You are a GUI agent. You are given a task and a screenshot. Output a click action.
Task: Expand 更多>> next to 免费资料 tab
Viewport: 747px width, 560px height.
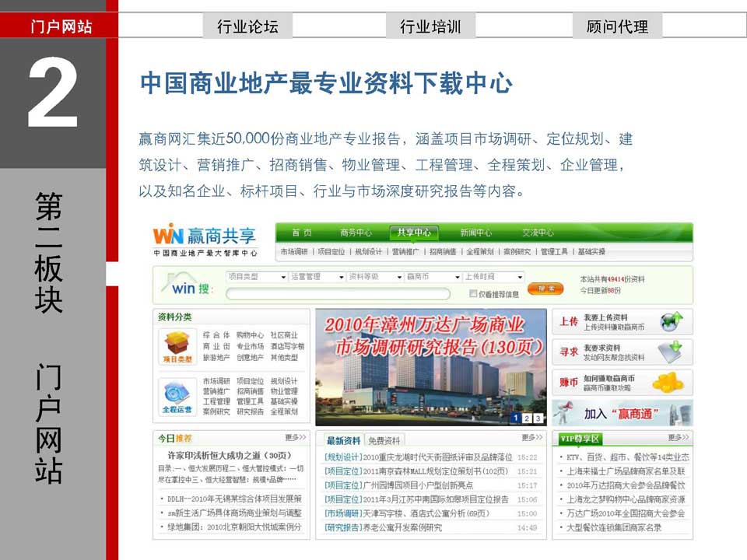click(x=531, y=437)
